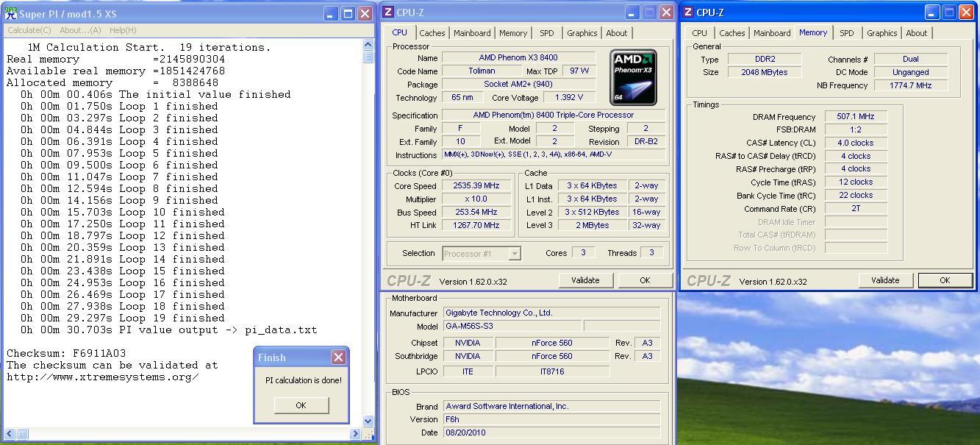Click the motherboard Model value GA-M56S-S3
The image size is (980, 445).
[x=512, y=327]
